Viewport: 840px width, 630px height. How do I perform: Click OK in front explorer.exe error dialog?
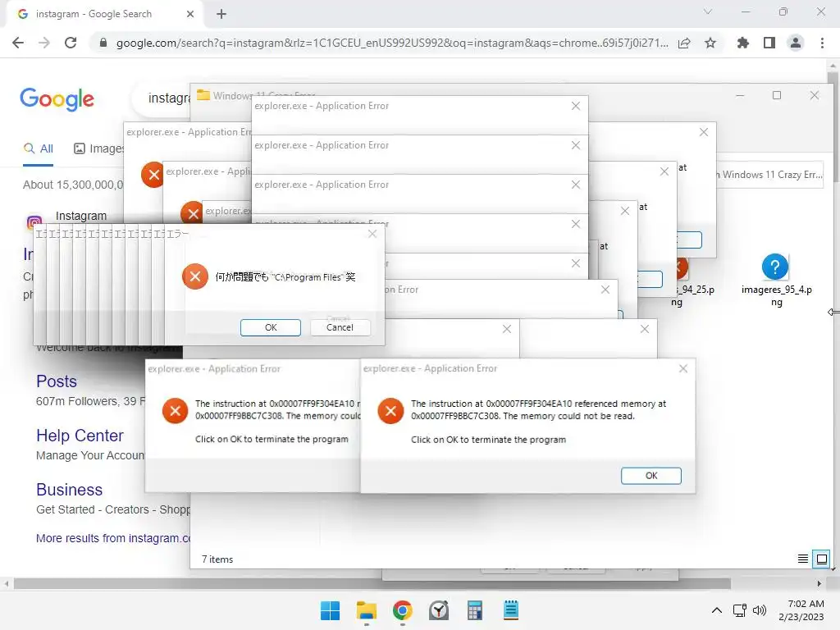tap(651, 476)
